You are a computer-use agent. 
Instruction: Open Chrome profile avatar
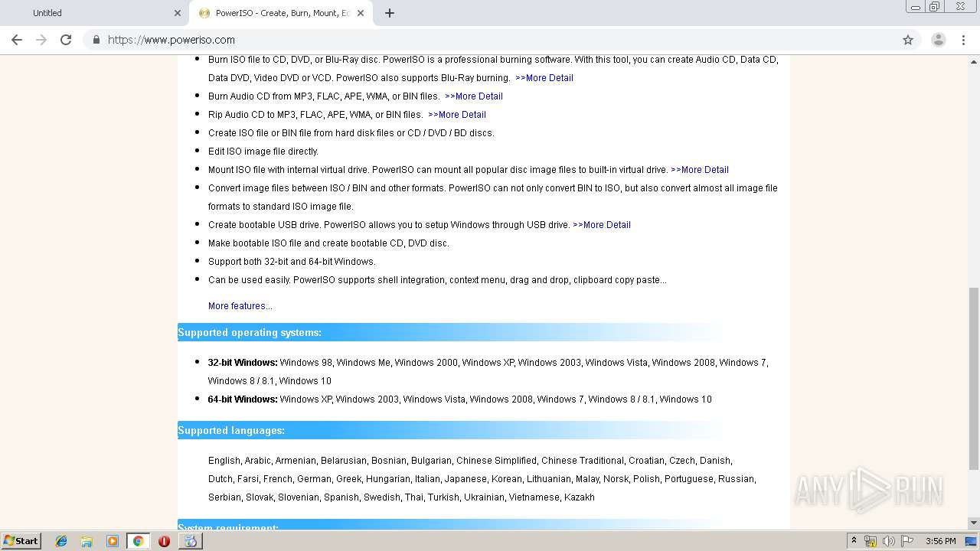[x=939, y=40]
